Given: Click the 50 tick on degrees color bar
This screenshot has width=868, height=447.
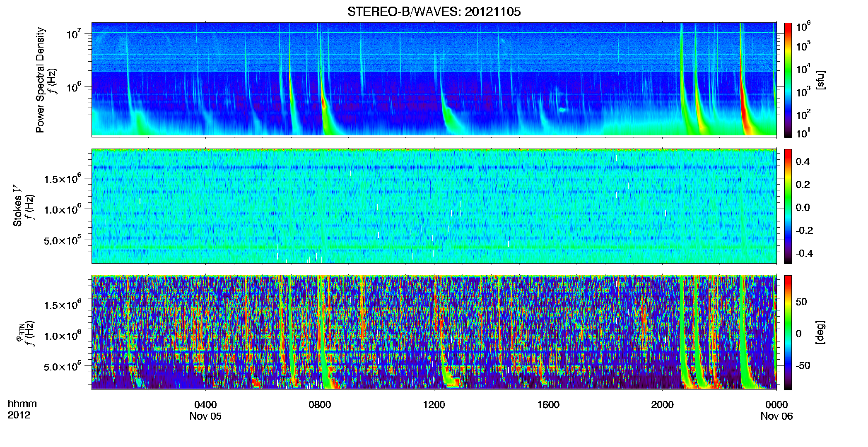Looking at the screenshot, I should click(x=801, y=302).
